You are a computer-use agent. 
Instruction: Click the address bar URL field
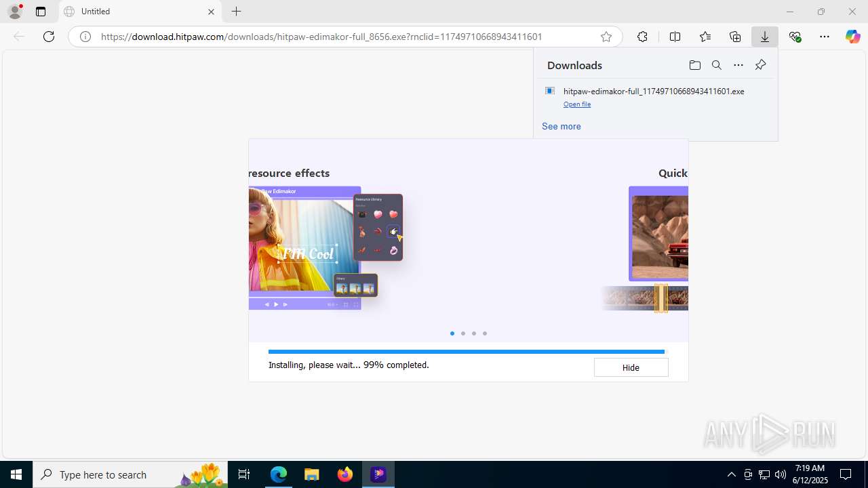(346, 37)
